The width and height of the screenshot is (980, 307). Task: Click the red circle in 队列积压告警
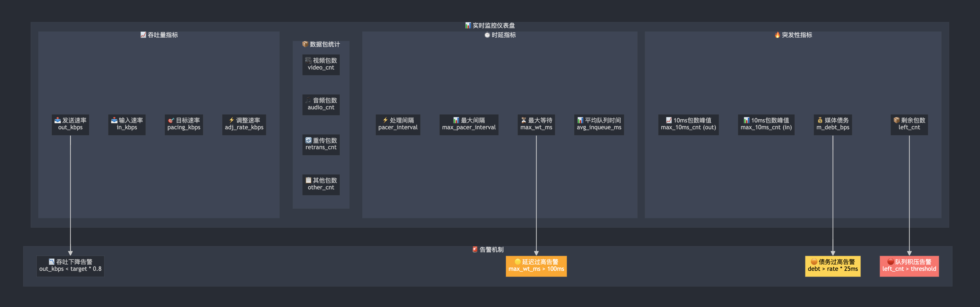[890, 262]
